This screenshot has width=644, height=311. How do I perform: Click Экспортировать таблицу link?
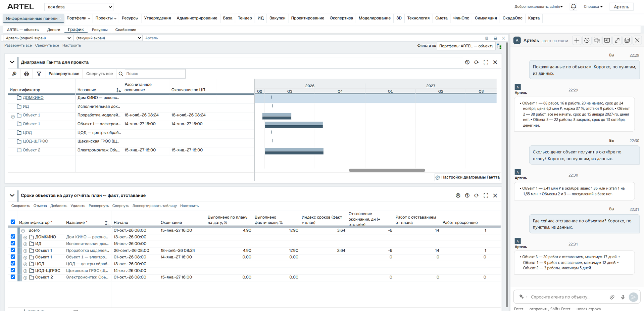coord(154,206)
